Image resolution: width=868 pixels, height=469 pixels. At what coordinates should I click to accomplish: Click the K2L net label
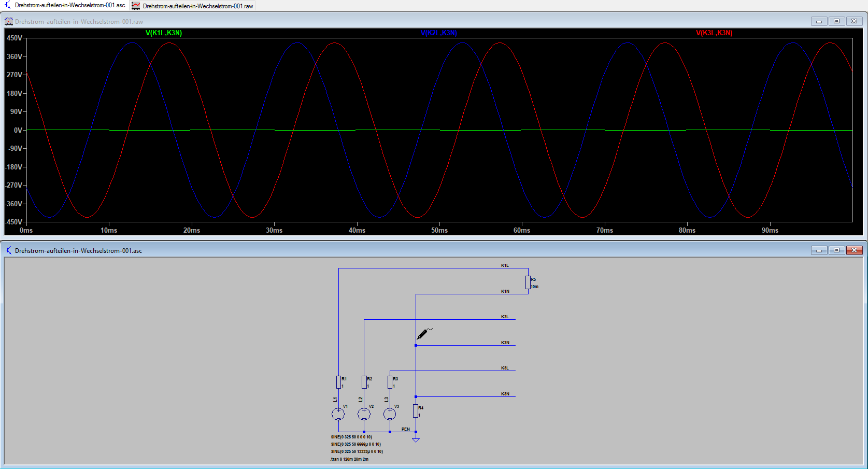click(x=505, y=317)
